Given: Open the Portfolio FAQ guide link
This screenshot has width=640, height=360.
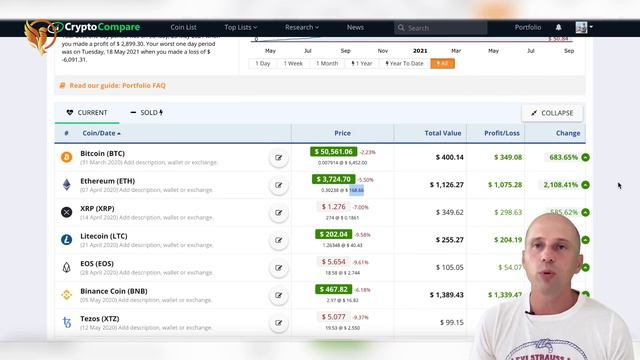Looking at the screenshot, I should point(117,85).
